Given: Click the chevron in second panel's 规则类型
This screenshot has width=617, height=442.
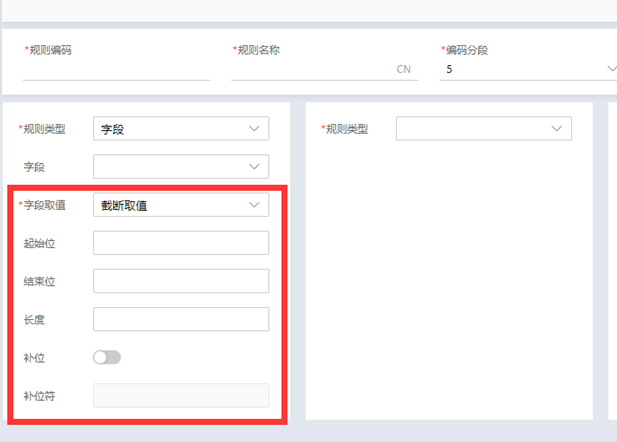Looking at the screenshot, I should coord(556,129).
